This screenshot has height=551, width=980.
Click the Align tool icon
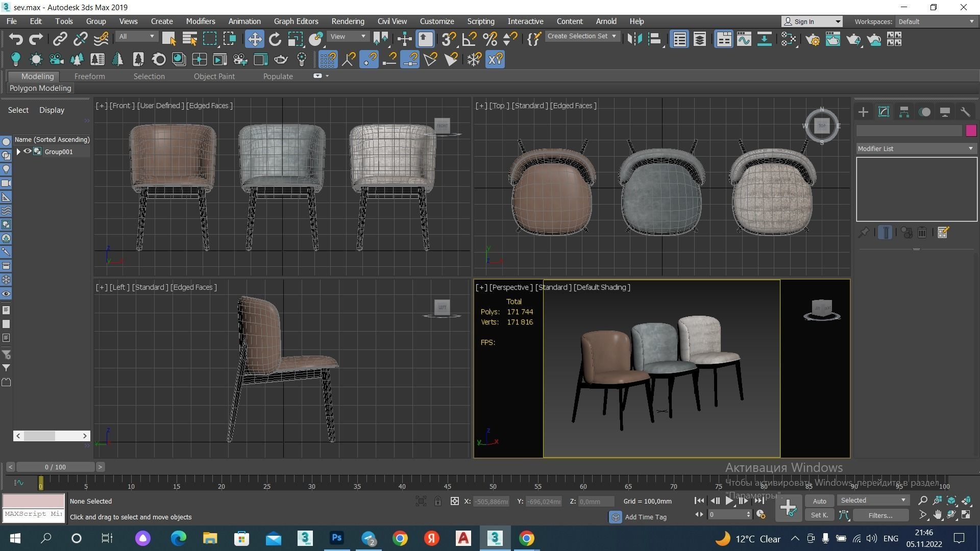click(x=655, y=39)
